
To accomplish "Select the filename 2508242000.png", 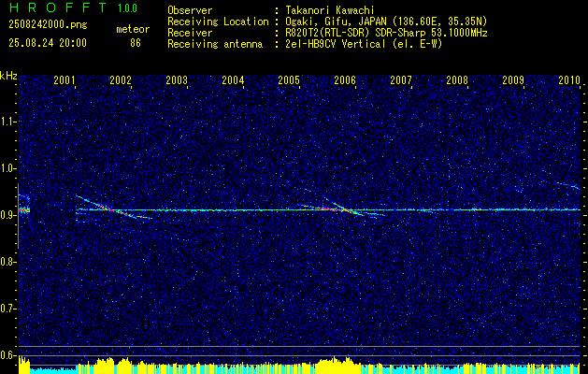I will coord(48,25).
